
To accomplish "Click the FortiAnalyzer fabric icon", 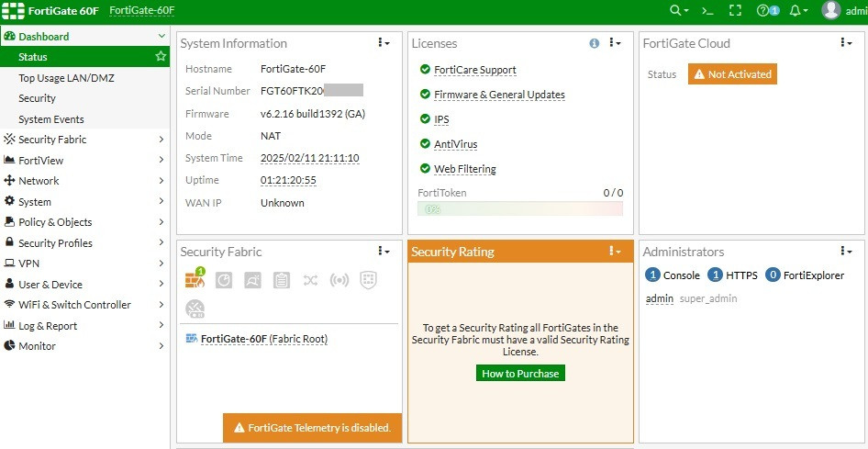I will point(224,280).
